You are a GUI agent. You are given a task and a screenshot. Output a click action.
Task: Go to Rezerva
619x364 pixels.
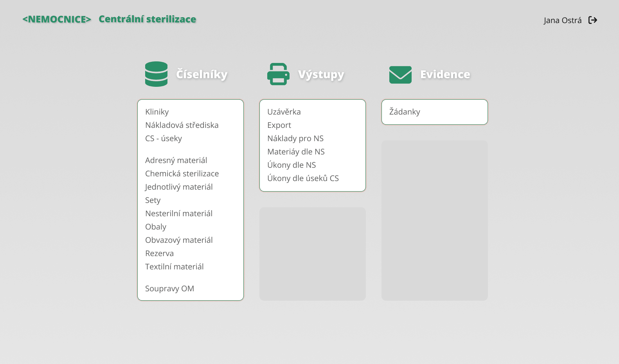(160, 253)
